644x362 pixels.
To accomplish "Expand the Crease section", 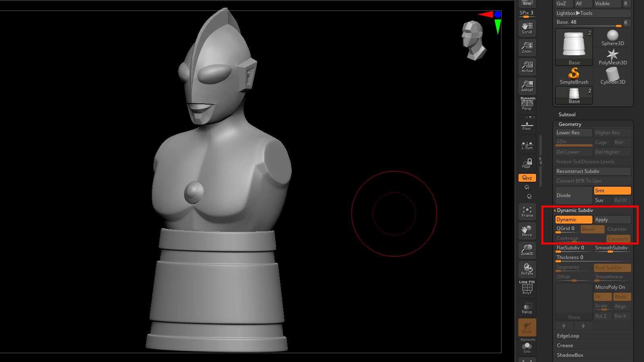I will point(565,346).
